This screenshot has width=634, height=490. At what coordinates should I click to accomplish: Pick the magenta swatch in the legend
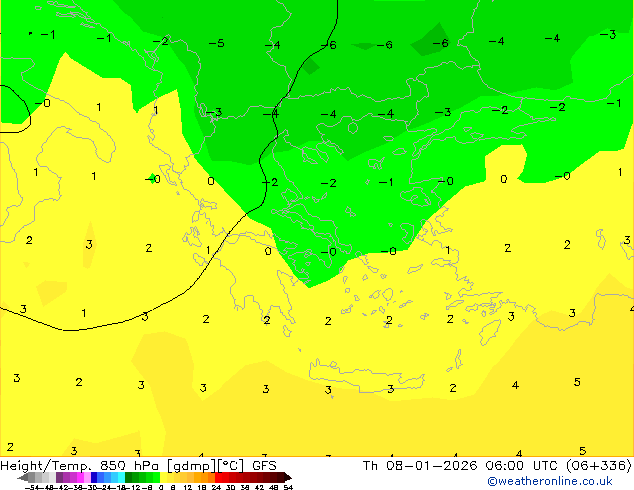[80, 477]
